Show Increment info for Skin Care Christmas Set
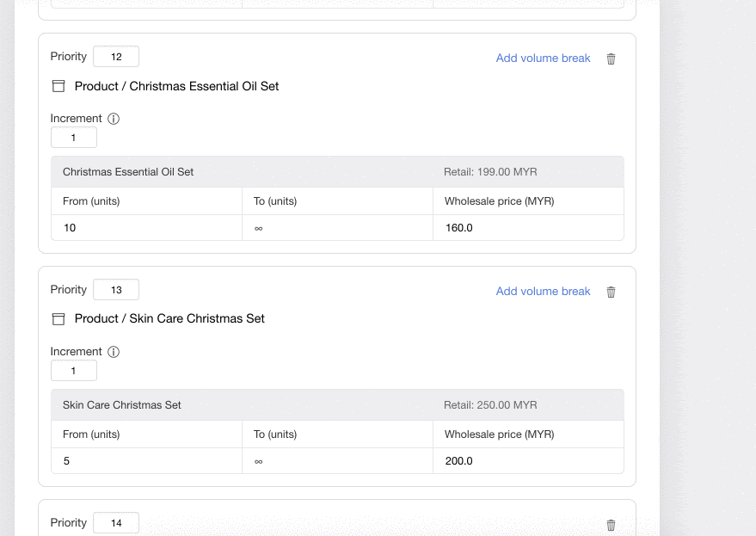The image size is (756, 536). [114, 352]
